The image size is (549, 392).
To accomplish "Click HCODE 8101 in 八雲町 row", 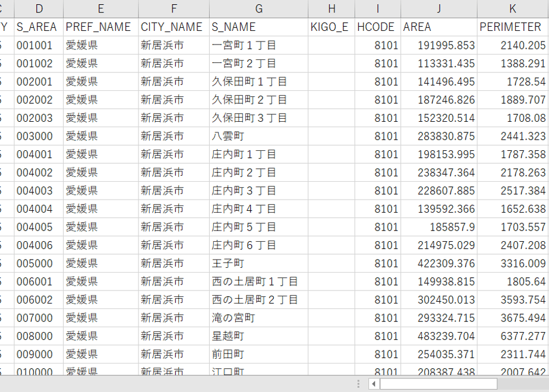I will point(378,136).
